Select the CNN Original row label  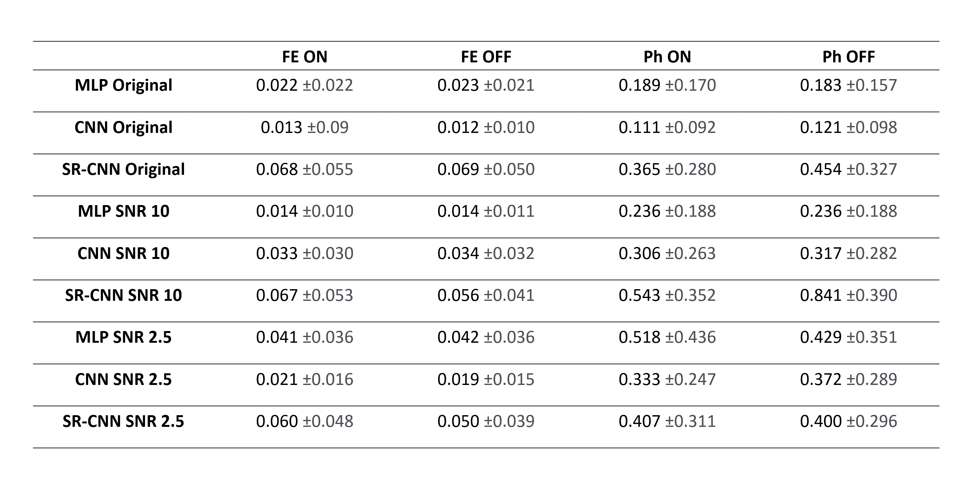pyautogui.click(x=123, y=128)
